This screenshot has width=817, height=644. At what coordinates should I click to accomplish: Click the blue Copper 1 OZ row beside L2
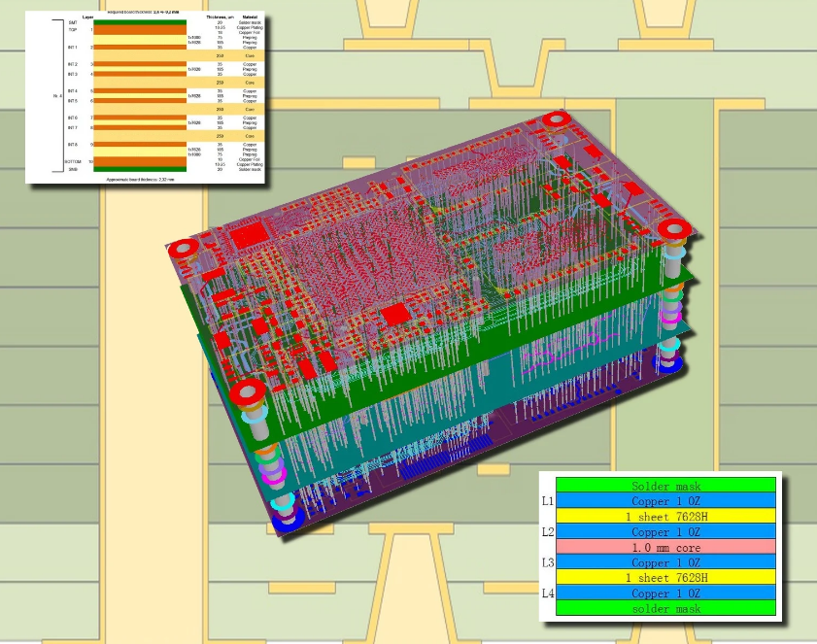click(665, 532)
